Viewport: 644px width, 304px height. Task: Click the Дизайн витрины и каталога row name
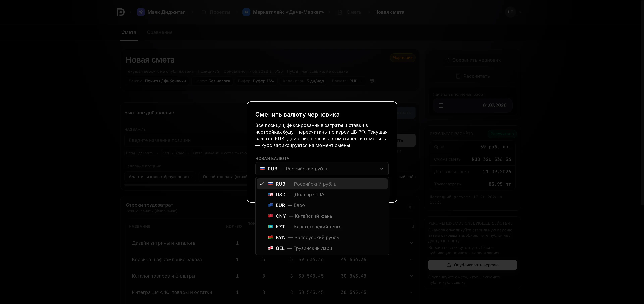pyautogui.click(x=164, y=243)
